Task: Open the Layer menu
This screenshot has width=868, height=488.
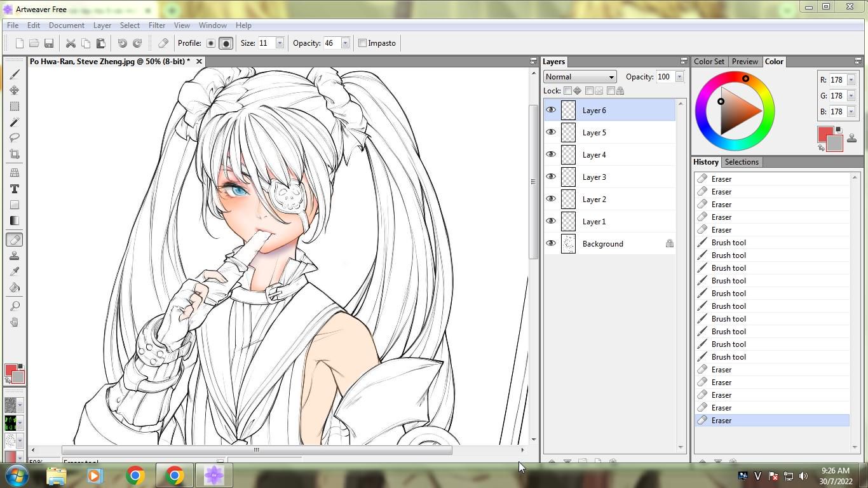Action: [102, 25]
